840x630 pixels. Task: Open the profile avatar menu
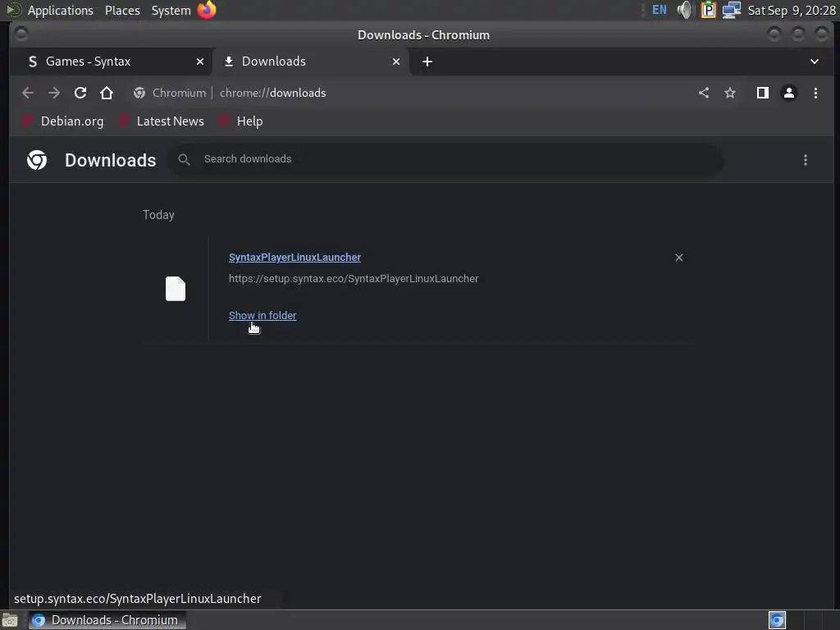[x=788, y=93]
